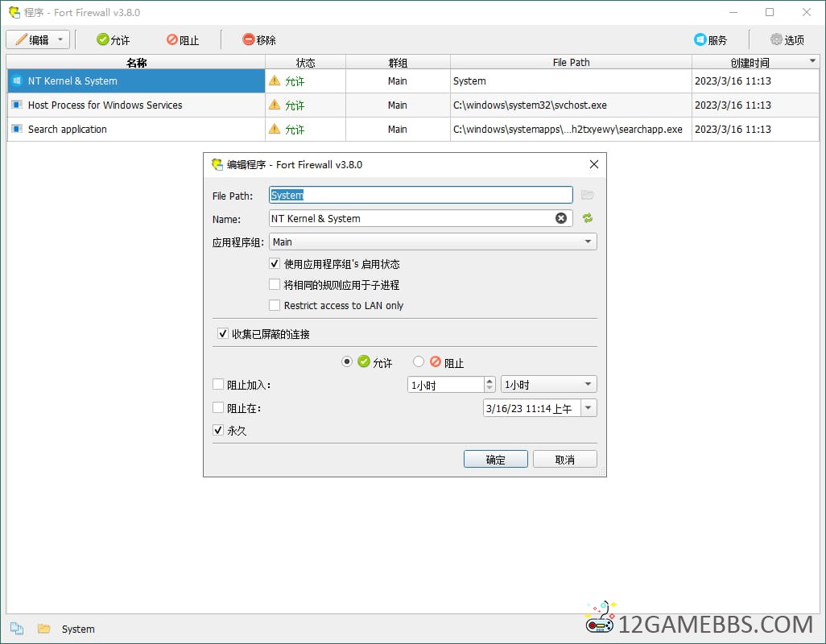Toggle the 永久 checkbox

(x=218, y=430)
